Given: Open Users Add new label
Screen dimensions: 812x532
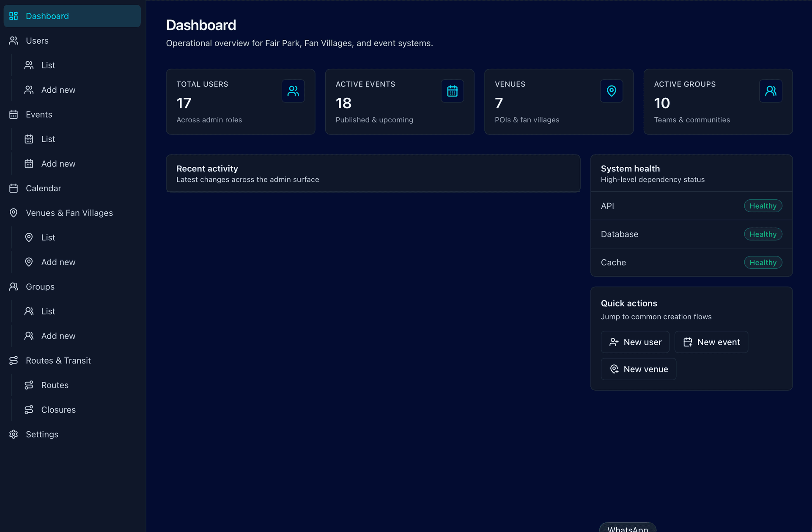Looking at the screenshot, I should [x=58, y=90].
